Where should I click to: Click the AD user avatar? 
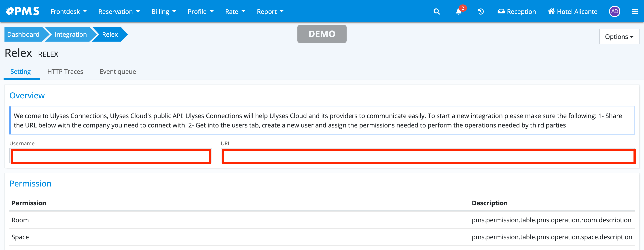[614, 11]
